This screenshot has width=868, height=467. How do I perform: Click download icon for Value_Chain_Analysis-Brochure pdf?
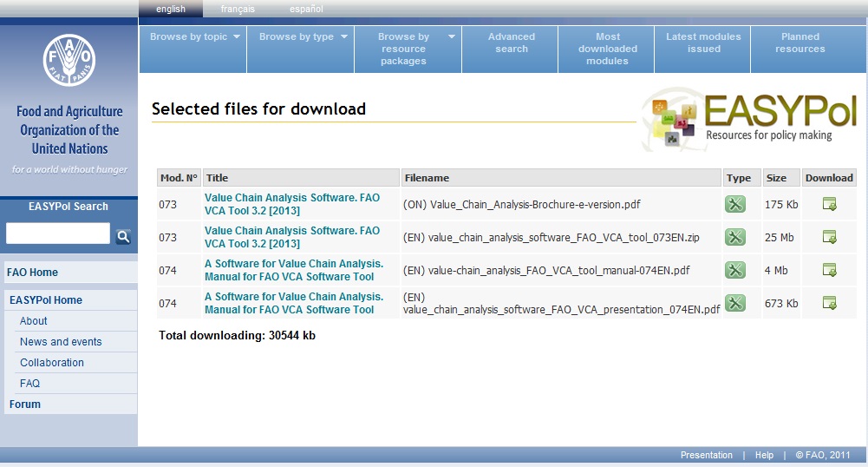pos(829,205)
